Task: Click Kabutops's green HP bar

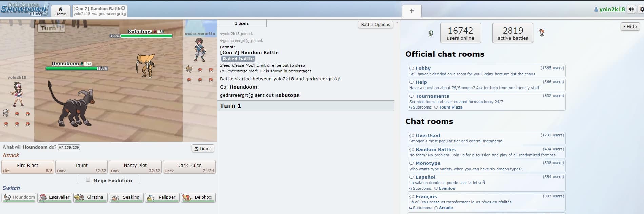Action: click(x=146, y=36)
